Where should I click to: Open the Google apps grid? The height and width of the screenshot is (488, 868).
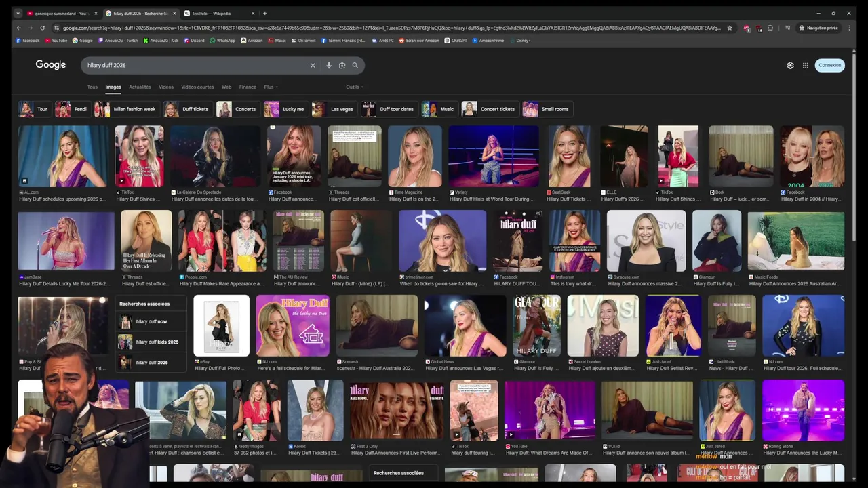(806, 65)
